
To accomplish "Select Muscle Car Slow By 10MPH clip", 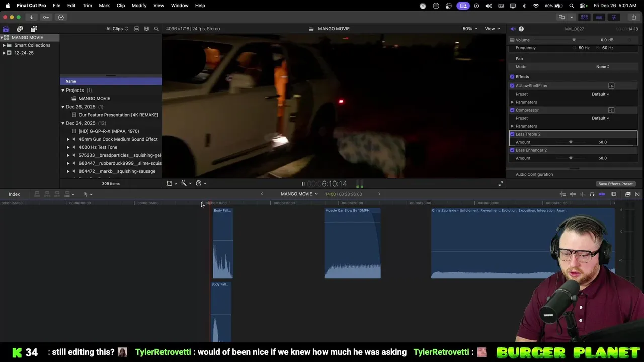I will (x=352, y=243).
